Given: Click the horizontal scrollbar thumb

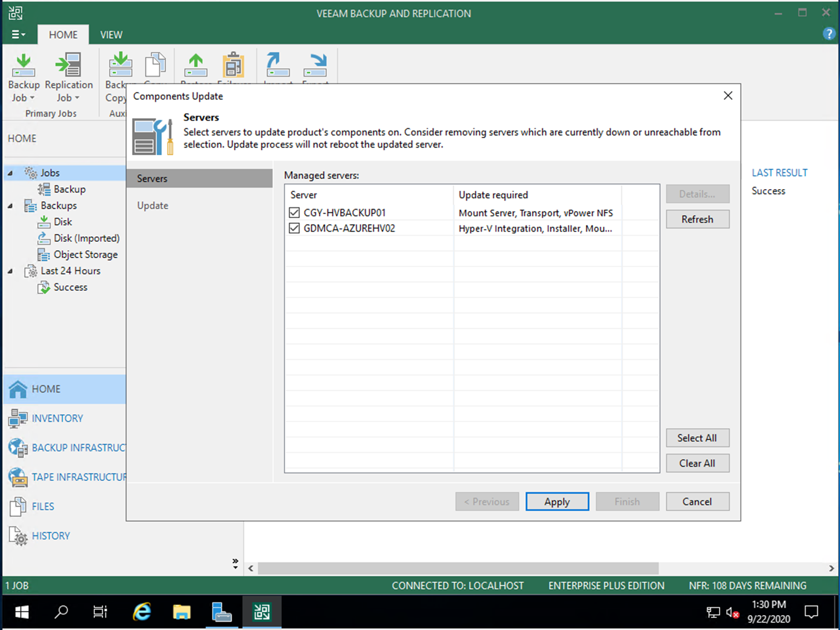Looking at the screenshot, I should point(458,568).
